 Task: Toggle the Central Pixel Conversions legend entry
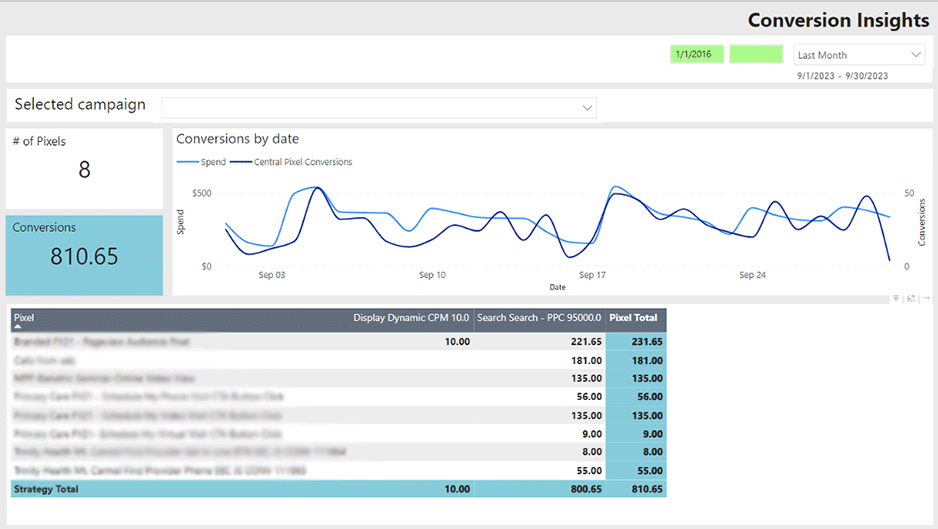[291, 162]
